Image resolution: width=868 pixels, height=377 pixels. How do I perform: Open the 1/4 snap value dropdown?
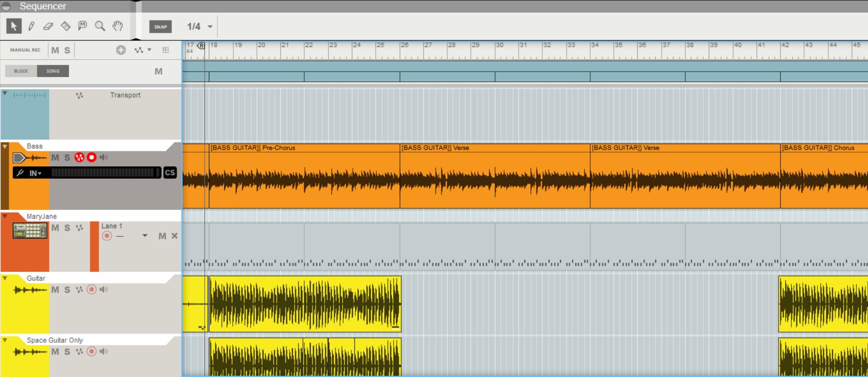(x=210, y=27)
